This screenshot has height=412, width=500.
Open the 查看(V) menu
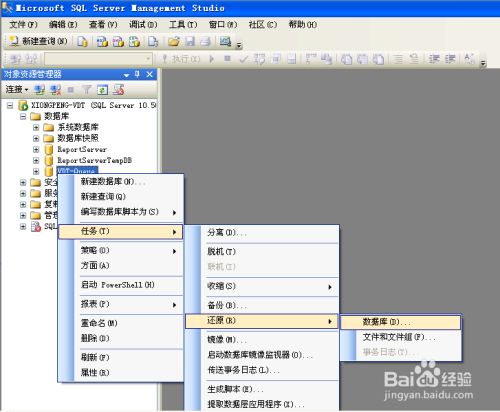click(103, 24)
